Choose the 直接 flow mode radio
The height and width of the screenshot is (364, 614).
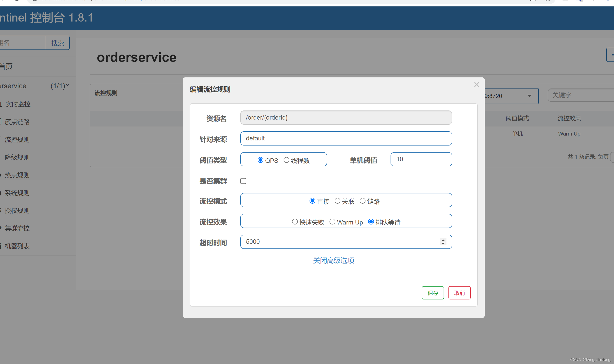coord(312,201)
